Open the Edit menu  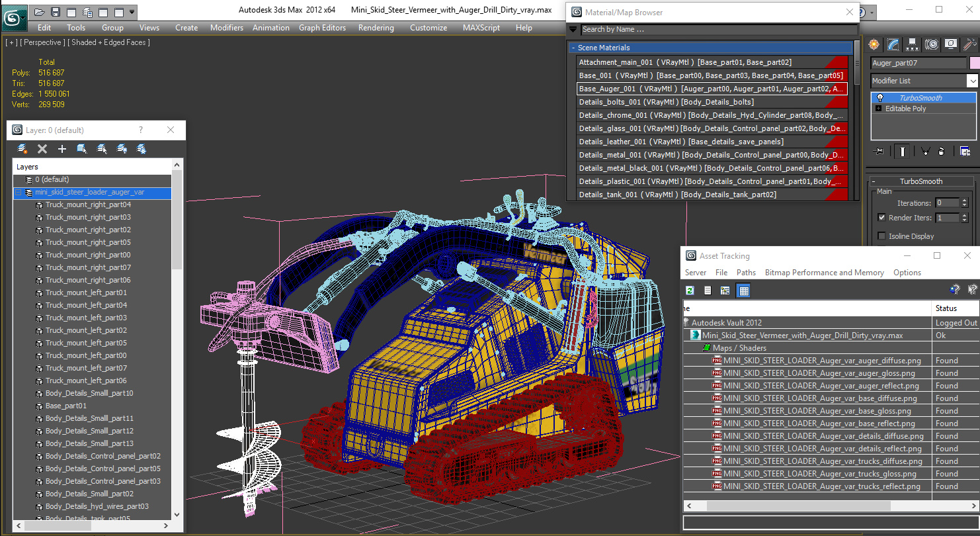tap(44, 28)
